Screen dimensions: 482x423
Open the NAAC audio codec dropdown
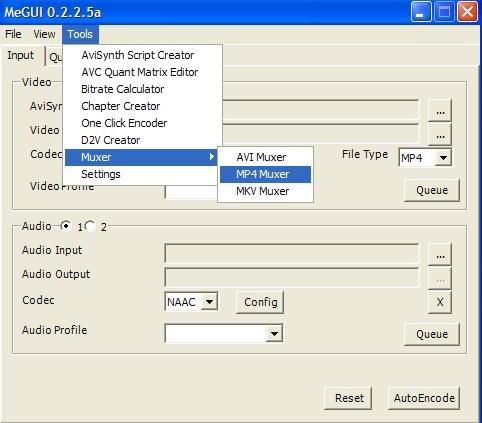[x=210, y=302]
